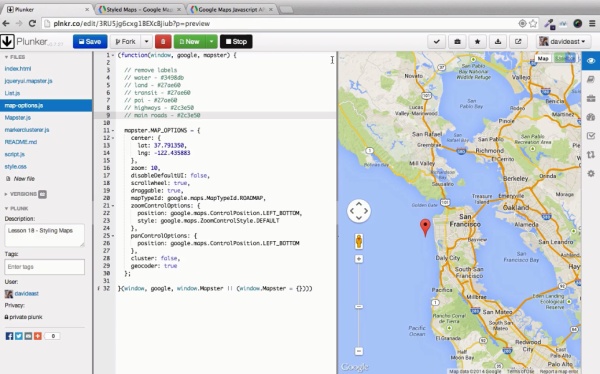
Task: Open List.js file
Action: coord(12,93)
